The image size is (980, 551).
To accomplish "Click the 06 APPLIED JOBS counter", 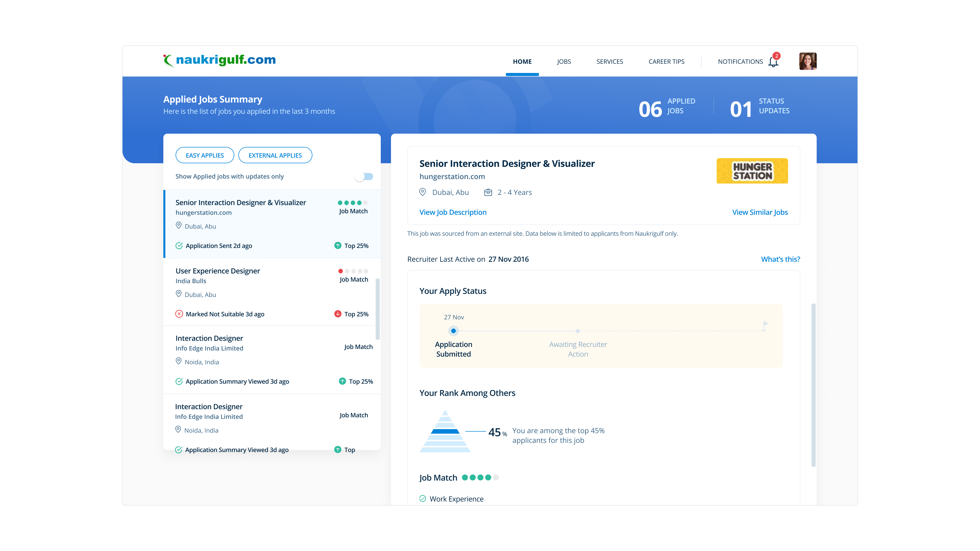I will pos(667,108).
